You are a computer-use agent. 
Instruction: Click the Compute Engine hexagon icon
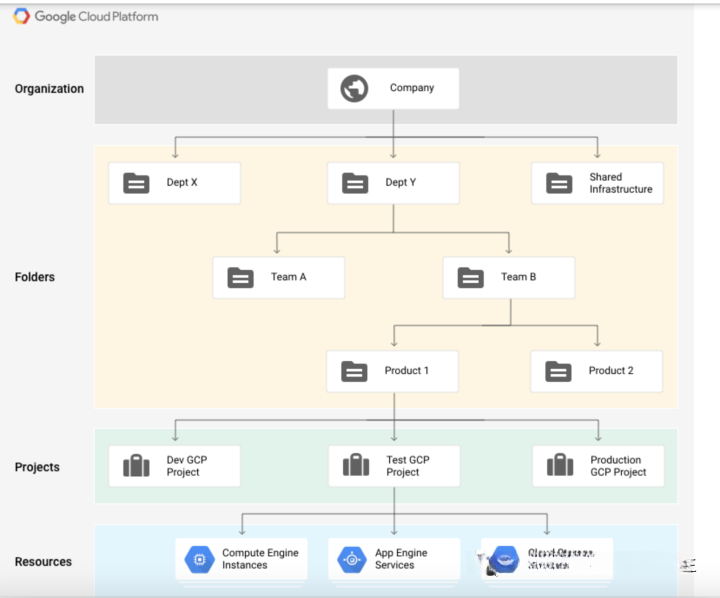click(199, 559)
